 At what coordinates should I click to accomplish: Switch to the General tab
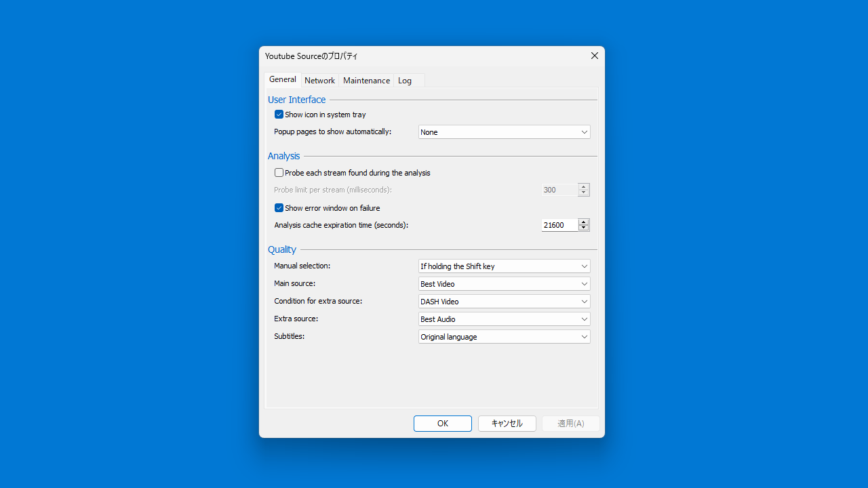click(x=282, y=79)
